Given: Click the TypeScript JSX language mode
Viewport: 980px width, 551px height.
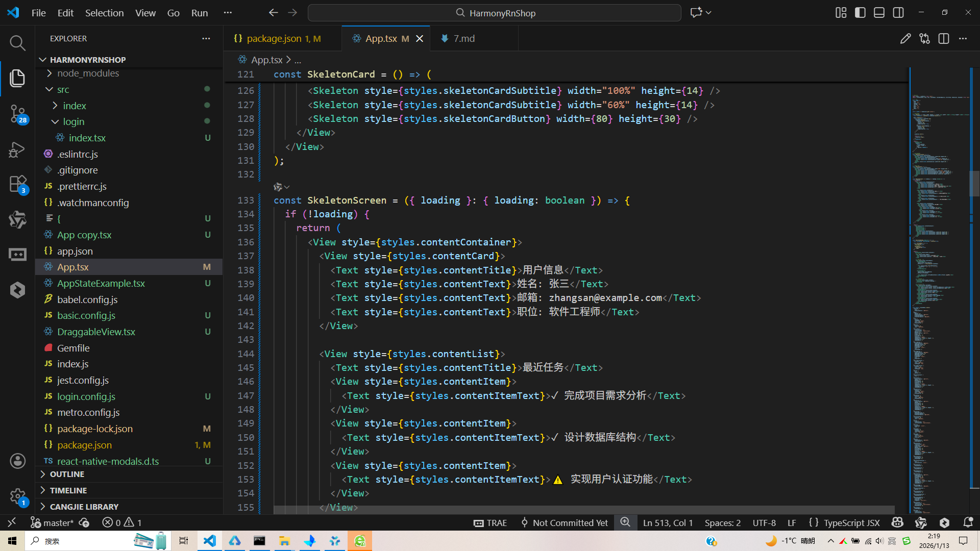Looking at the screenshot, I should point(851,522).
